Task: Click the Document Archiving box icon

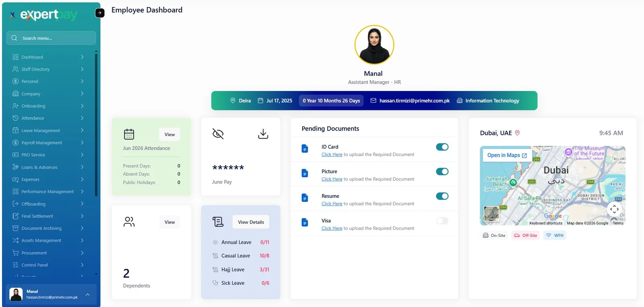Action: (15, 228)
